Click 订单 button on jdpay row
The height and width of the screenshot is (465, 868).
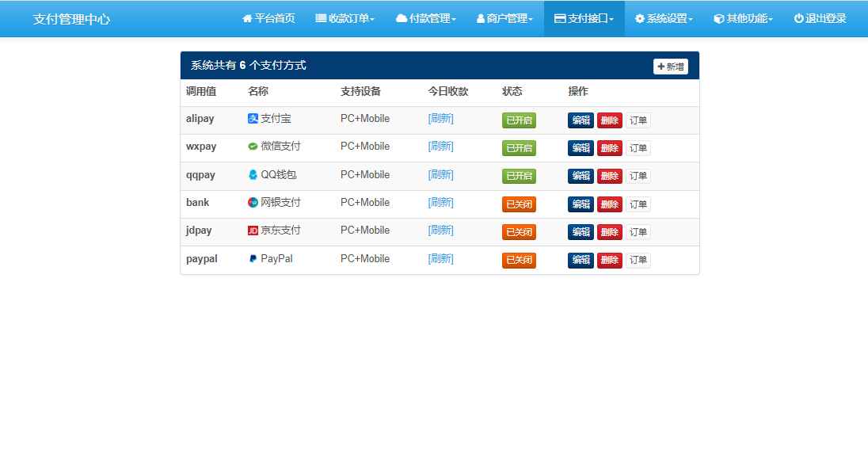click(638, 231)
